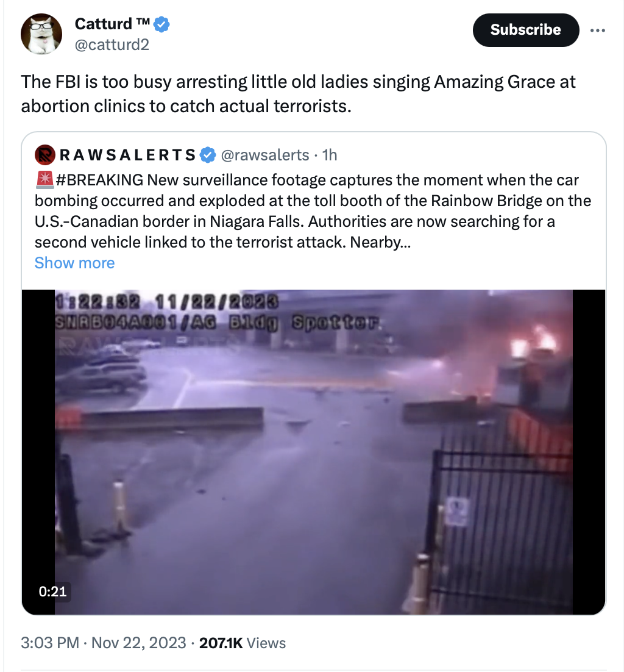624x672 pixels.
Task: Open the @catturd2 handle link
Action: pyautogui.click(x=112, y=45)
